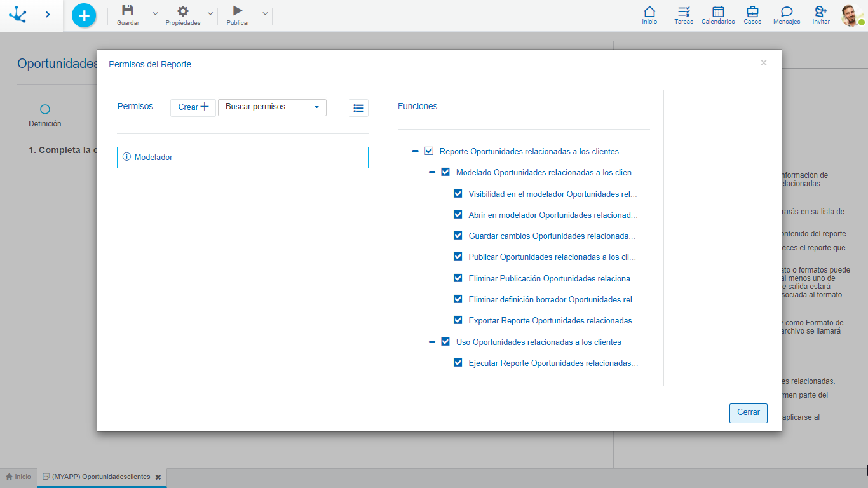Toggle the Uso Oportunidades checkbox
This screenshot has width=868, height=488.
[445, 342]
